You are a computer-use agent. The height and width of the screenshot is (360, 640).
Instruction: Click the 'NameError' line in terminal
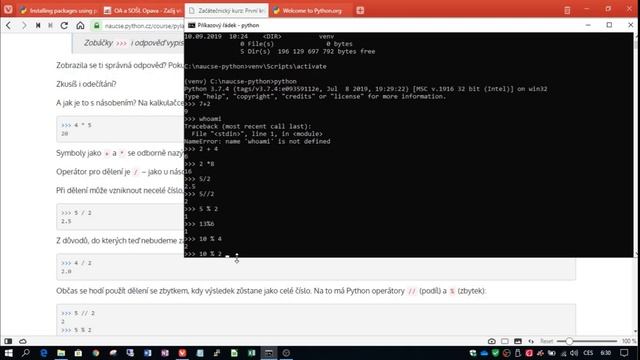tap(257, 142)
